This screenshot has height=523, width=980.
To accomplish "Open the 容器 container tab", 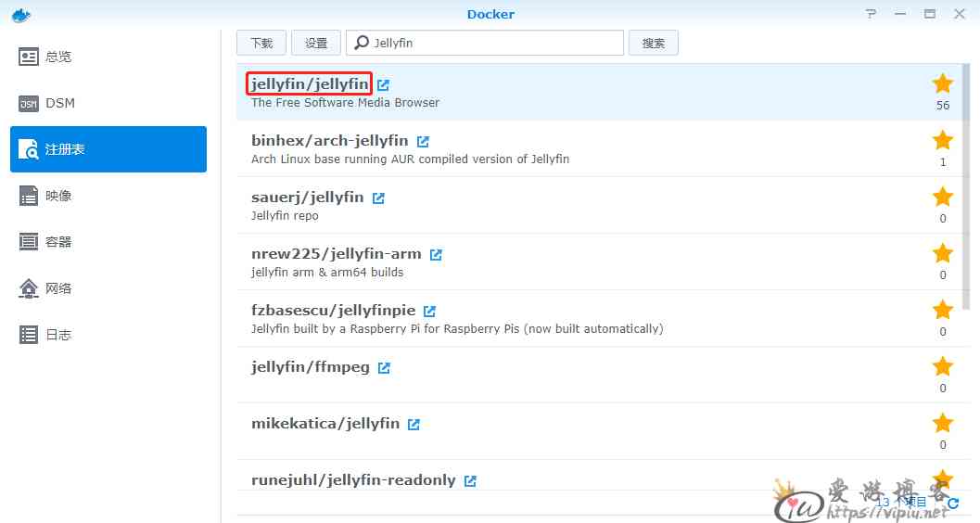I will pos(108,242).
